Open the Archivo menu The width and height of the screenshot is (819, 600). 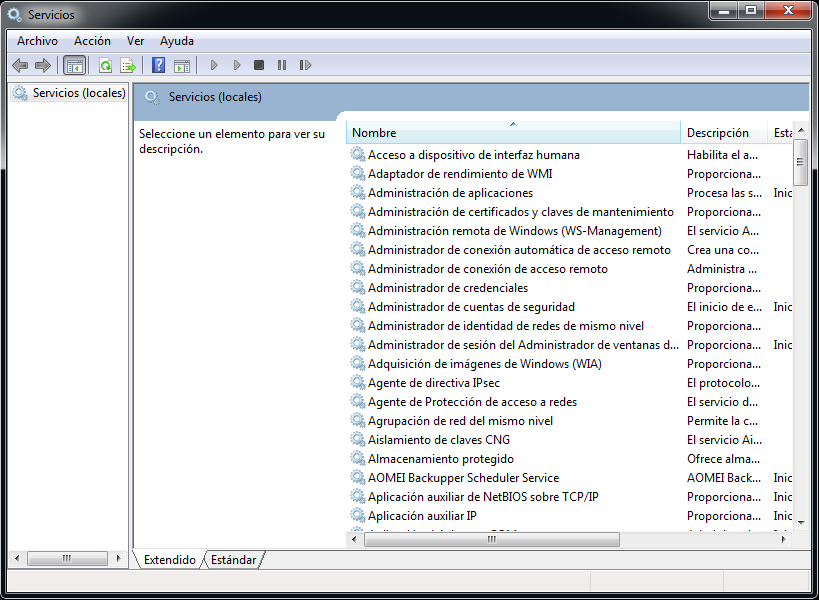coord(37,41)
